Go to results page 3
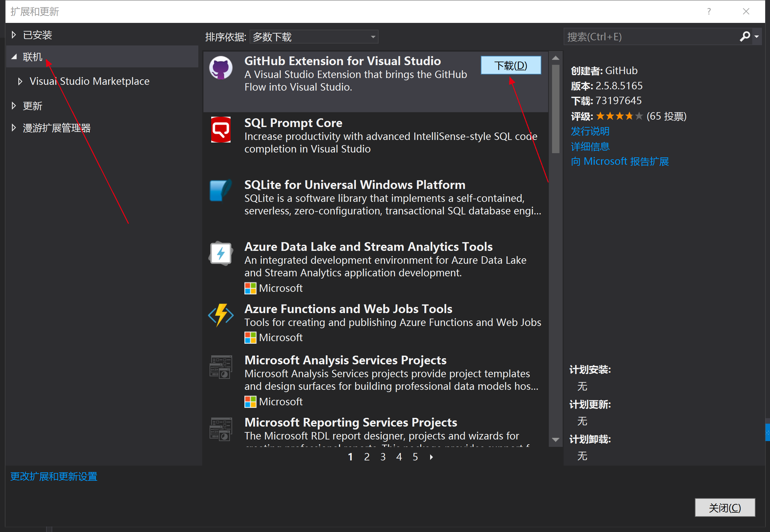Screen dimensions: 770x532 click(x=383, y=457)
